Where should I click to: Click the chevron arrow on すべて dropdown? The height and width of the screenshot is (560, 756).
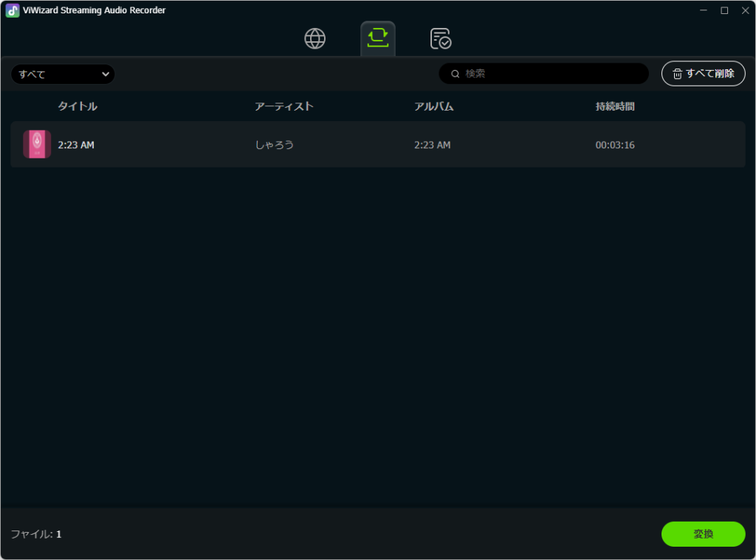[106, 74]
